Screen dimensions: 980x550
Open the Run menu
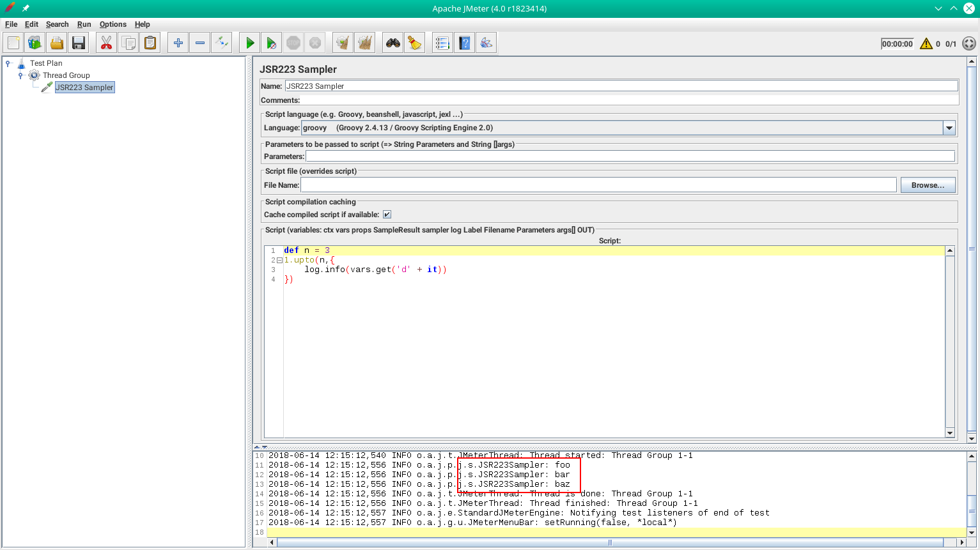coord(84,24)
